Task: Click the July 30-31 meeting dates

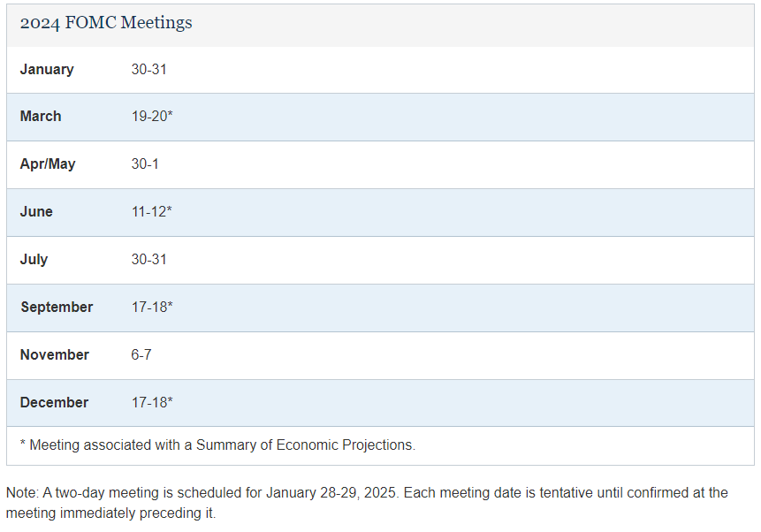Action: point(149,260)
